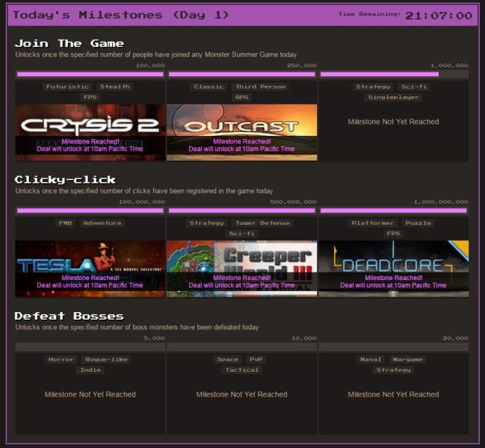Click the 250,000 joins progress bar
Image resolution: width=485 pixels, height=448 pixels.
pyautogui.click(x=241, y=74)
